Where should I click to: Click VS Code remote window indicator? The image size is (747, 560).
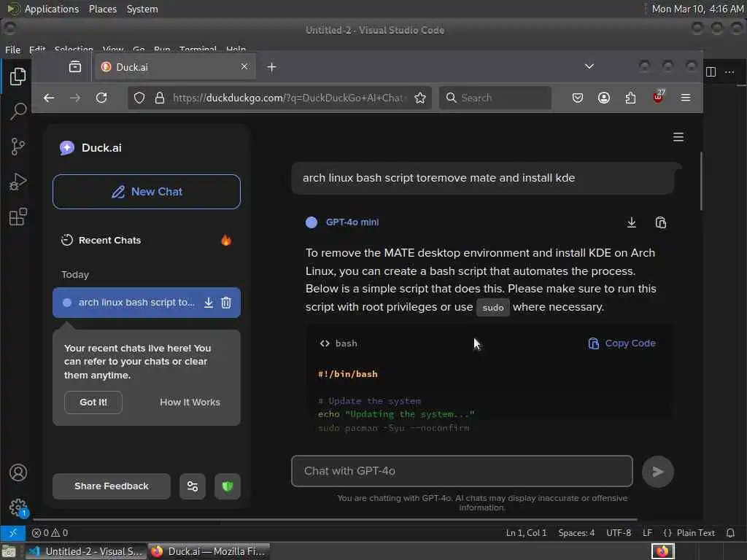[x=13, y=533]
